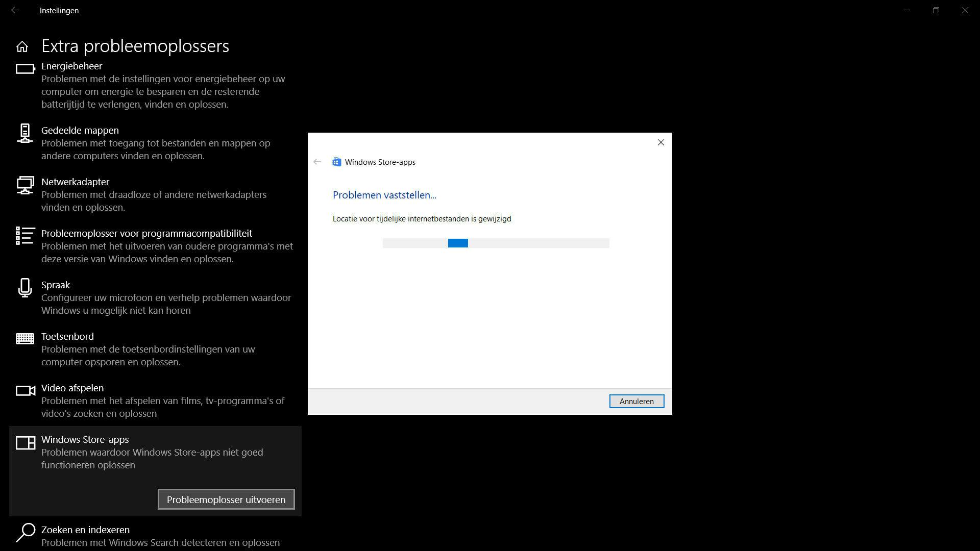Click the Spraak microphone icon

click(25, 288)
